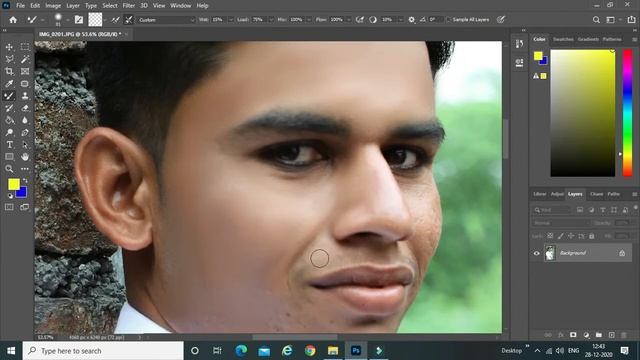
Task: Toggle the Brush Settings panel
Action: coord(79,20)
